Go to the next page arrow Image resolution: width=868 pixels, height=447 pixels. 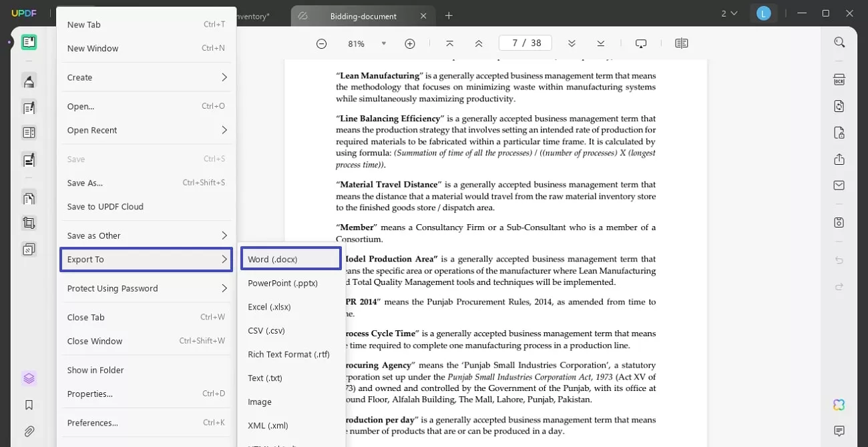572,43
